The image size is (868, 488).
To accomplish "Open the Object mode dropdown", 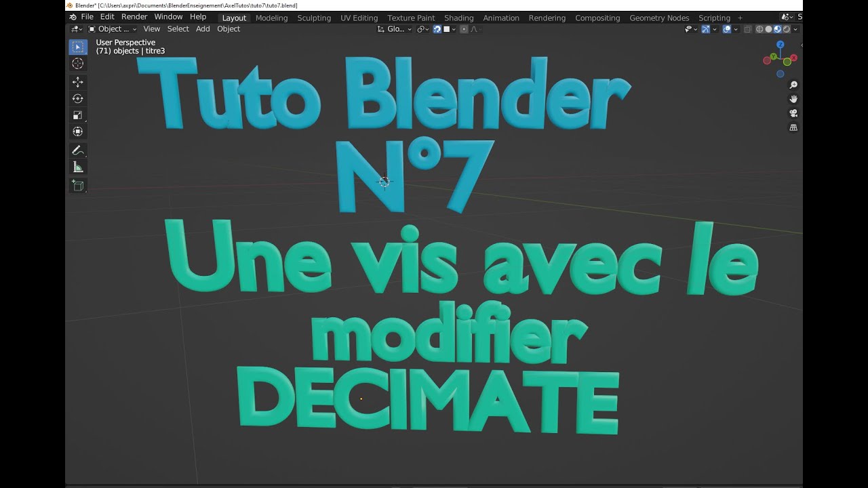I will (112, 29).
